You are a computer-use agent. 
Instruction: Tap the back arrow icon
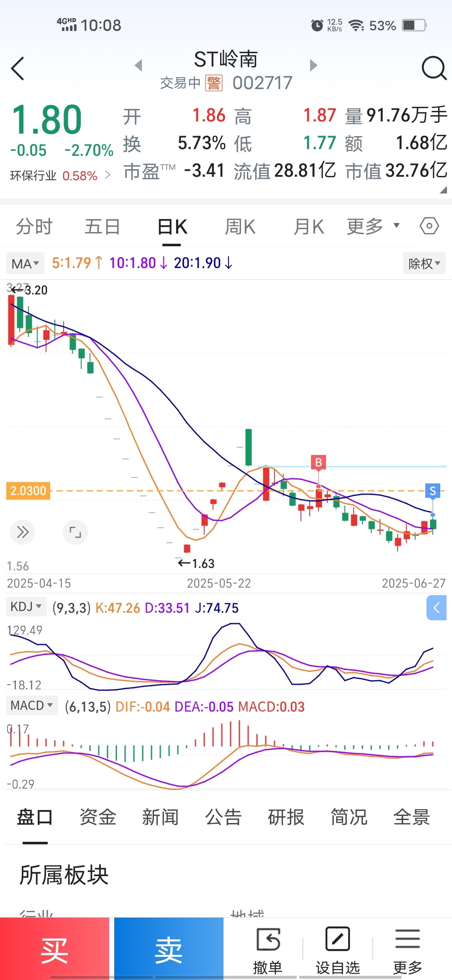(x=18, y=68)
